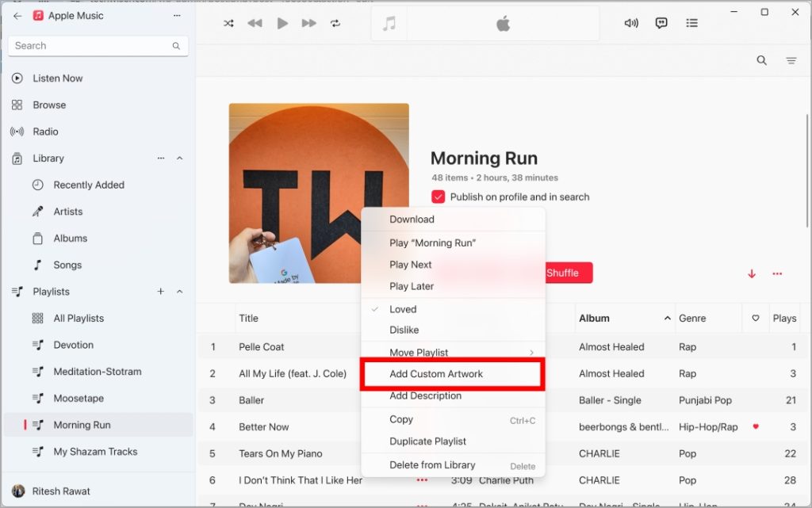Add a new playlist with plus icon
Screen dimensions: 812x508
[x=161, y=292]
